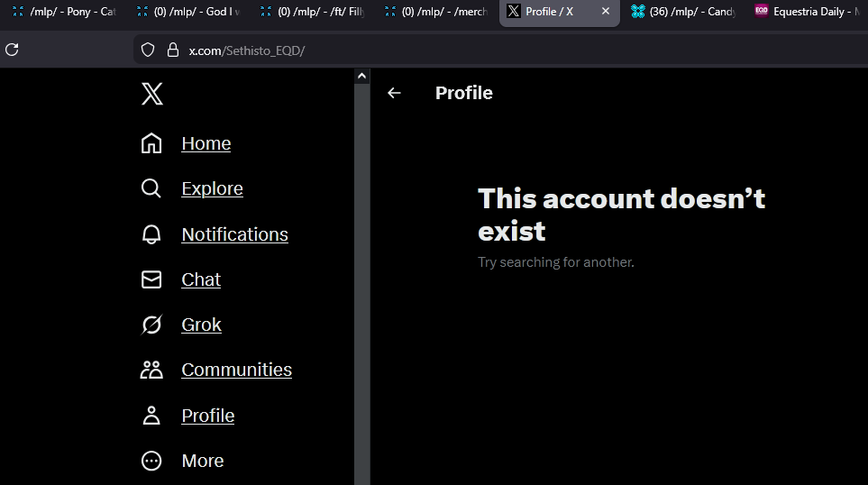
Task: Go back using the arrow icon
Action: [x=394, y=93]
